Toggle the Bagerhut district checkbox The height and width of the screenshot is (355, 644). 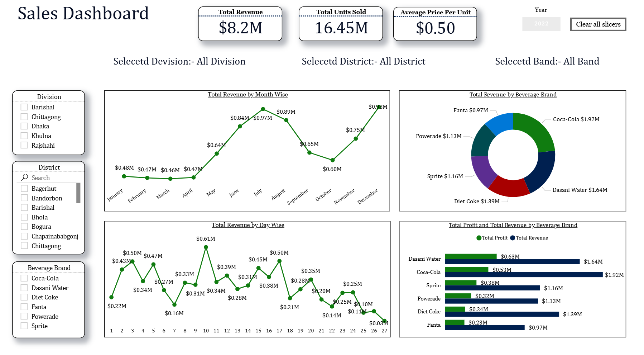pyautogui.click(x=24, y=189)
